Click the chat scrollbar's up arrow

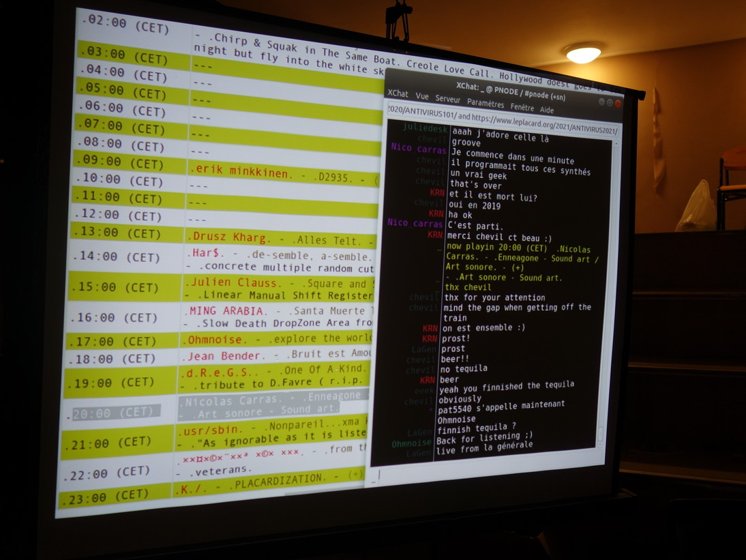[x=616, y=145]
